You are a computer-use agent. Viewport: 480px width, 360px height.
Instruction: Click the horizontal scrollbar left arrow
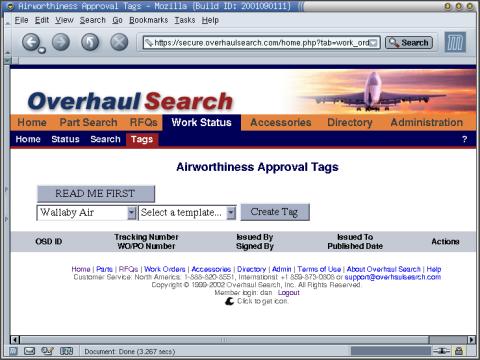click(x=15, y=340)
